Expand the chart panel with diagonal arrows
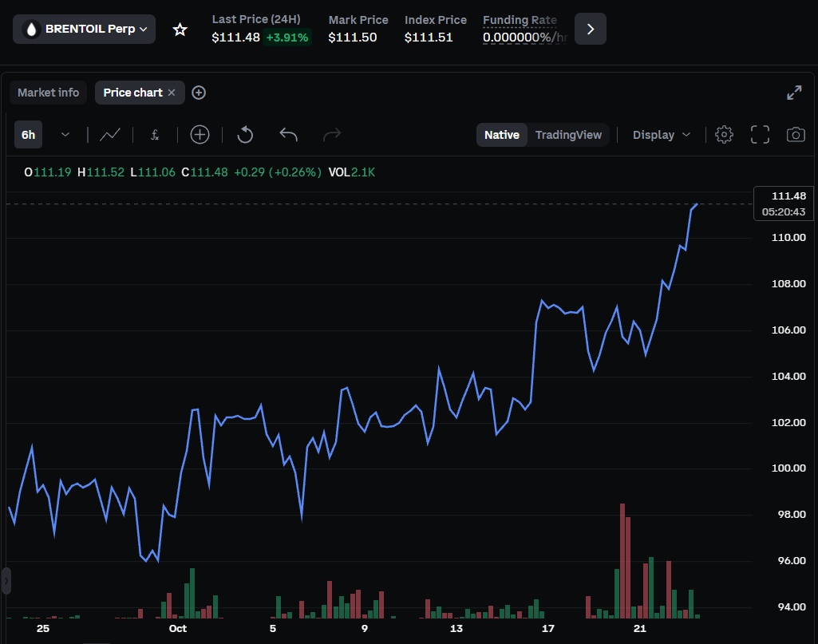The width and height of the screenshot is (818, 644). pos(794,93)
